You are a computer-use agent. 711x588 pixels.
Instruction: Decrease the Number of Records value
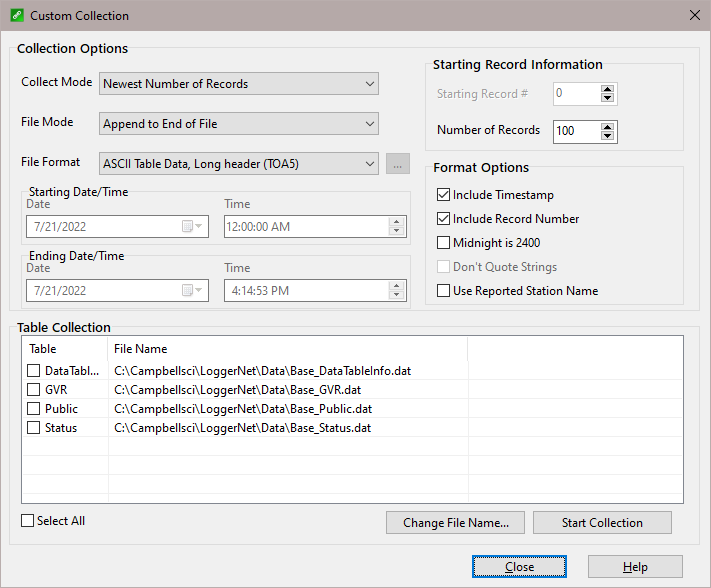coord(607,137)
